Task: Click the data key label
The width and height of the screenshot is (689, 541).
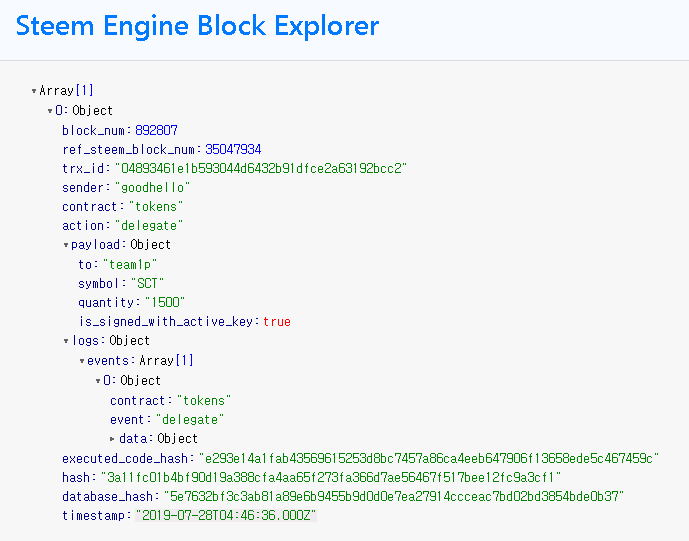Action: [x=133, y=439]
